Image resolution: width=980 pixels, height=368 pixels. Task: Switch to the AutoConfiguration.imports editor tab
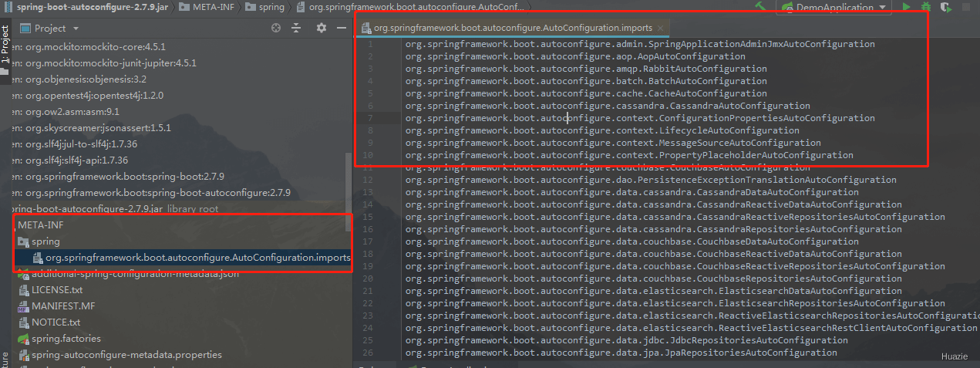tap(507, 28)
